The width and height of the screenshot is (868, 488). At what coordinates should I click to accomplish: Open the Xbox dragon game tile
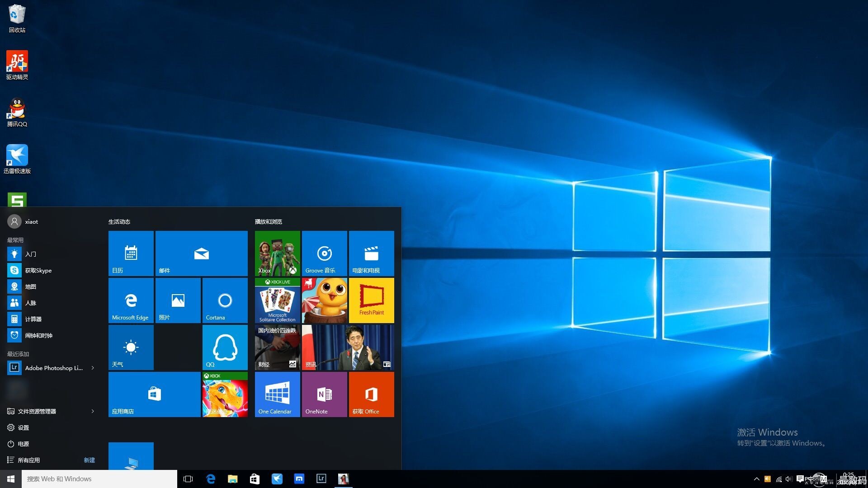[225, 394]
